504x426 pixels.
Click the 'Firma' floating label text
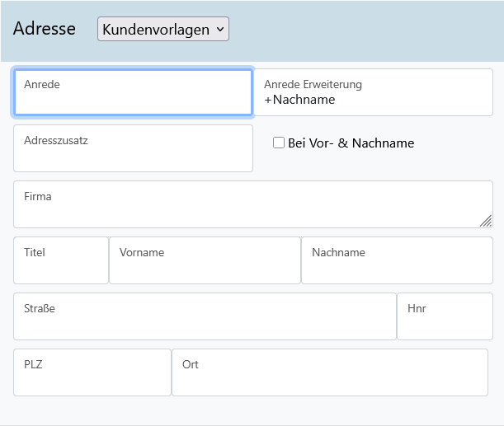pos(38,196)
